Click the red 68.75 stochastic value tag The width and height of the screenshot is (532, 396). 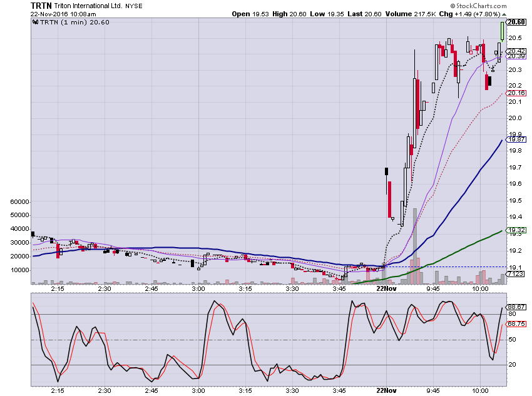516,324
